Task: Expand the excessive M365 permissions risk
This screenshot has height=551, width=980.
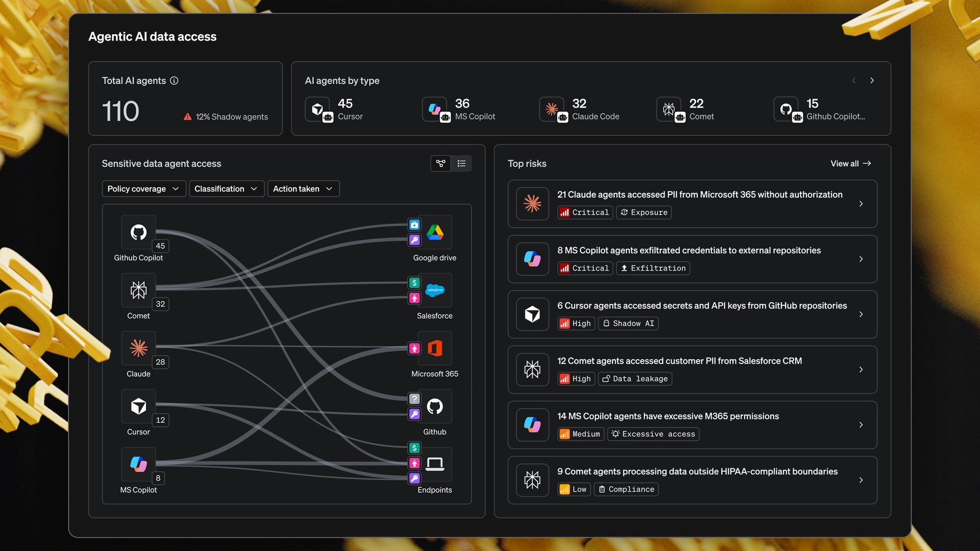Action: coord(861,425)
